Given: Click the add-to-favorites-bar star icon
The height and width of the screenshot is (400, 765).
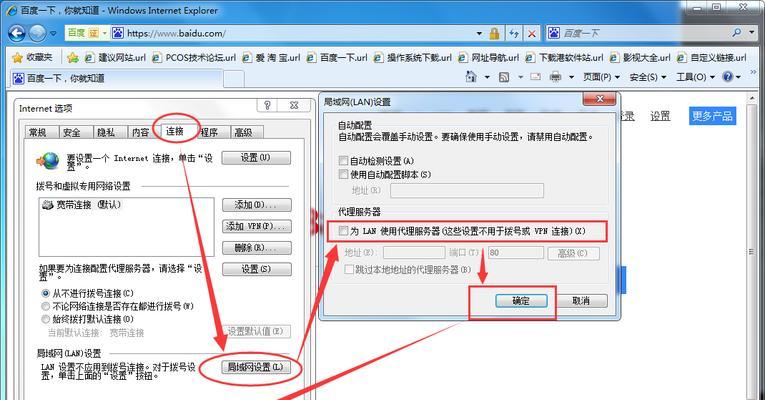Looking at the screenshot, I should click(73, 58).
